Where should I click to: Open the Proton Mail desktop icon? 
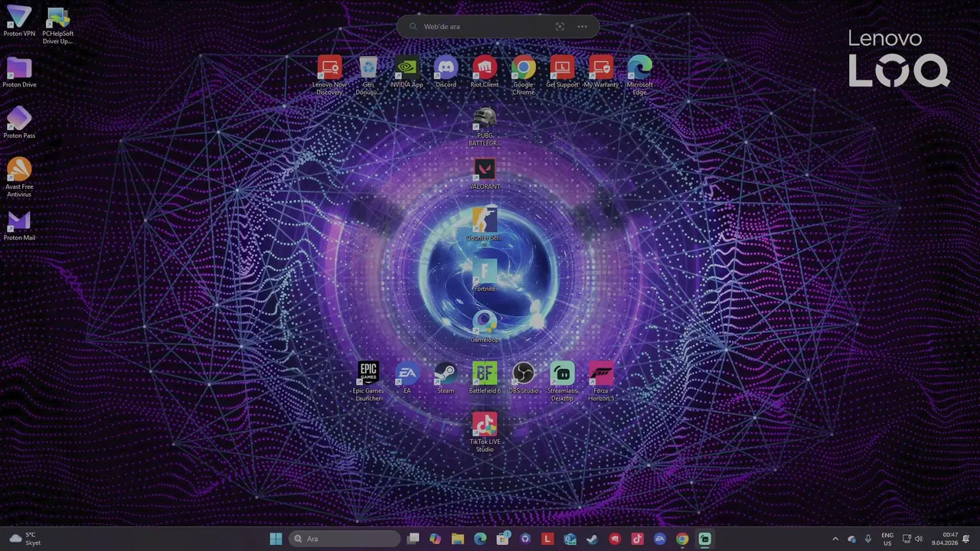[19, 226]
